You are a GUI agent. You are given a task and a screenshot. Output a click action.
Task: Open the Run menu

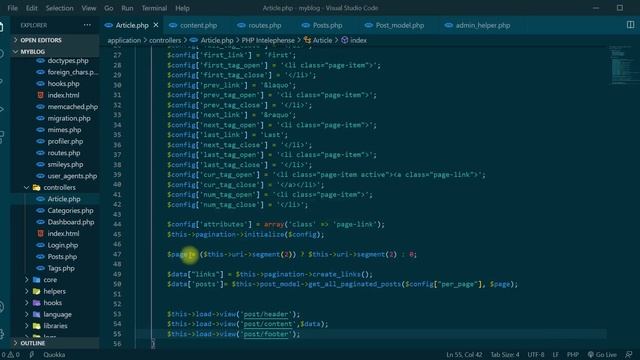127,8
